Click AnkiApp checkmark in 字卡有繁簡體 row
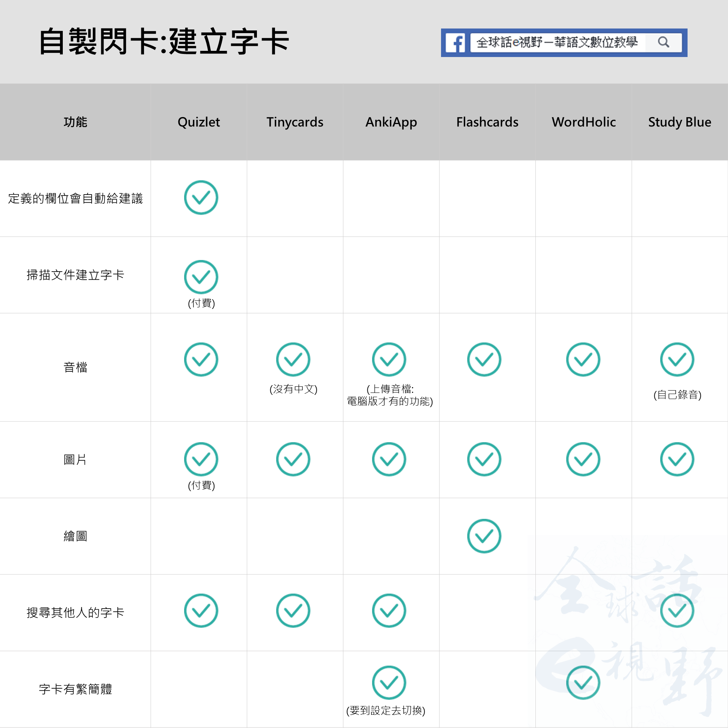The height and width of the screenshot is (728, 728). point(389,683)
